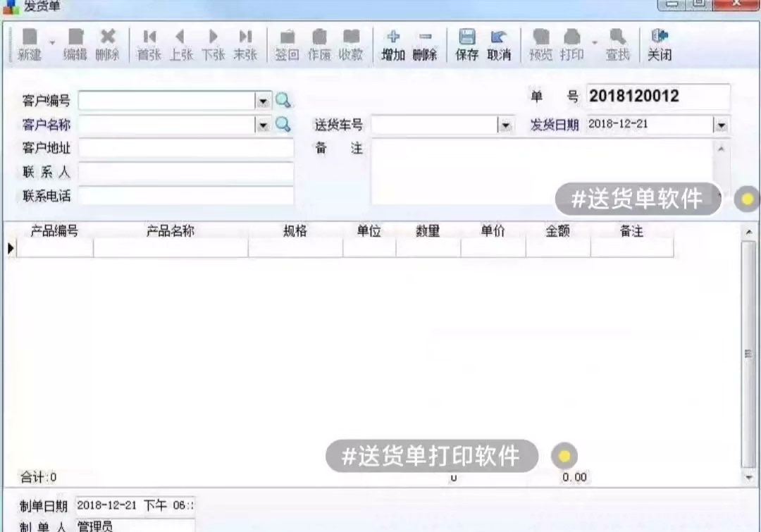Click the 单位 column header

coord(369,231)
